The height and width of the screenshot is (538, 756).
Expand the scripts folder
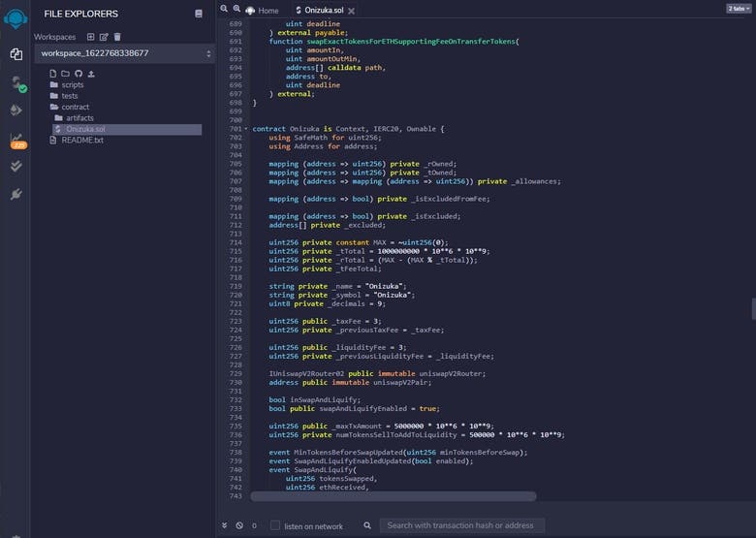coord(72,85)
